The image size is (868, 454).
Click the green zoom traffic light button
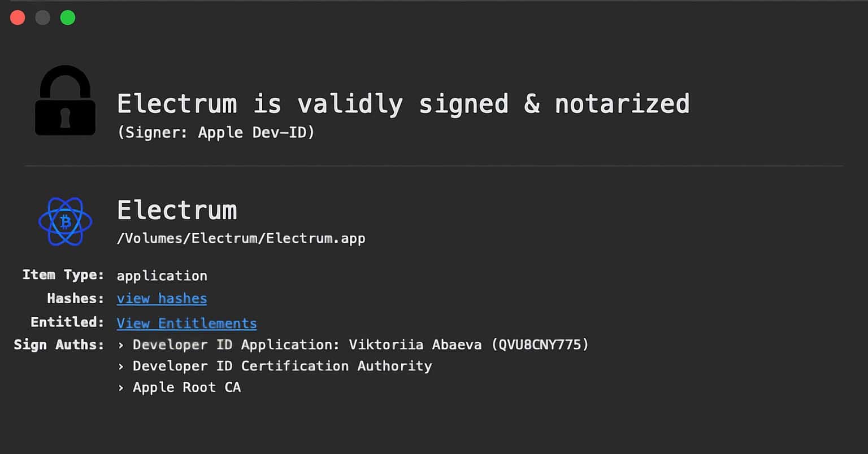[67, 18]
